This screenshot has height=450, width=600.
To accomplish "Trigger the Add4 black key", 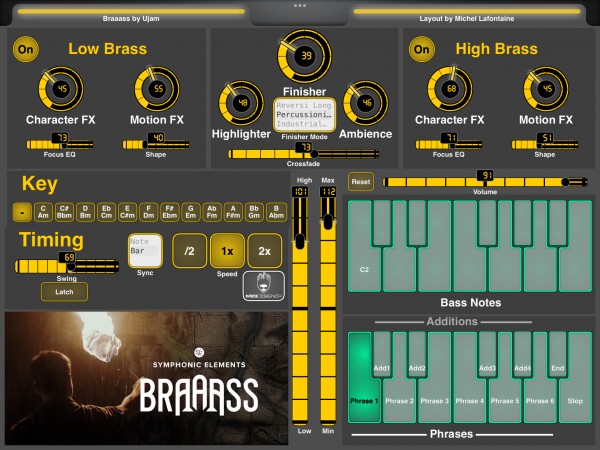I will pos(523,355).
